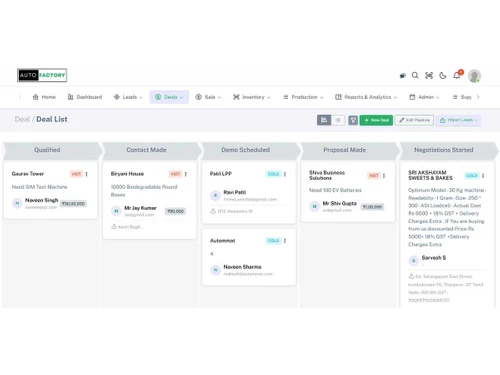
Task: Click Sarvesh S contact avatar
Action: [x=414, y=260]
